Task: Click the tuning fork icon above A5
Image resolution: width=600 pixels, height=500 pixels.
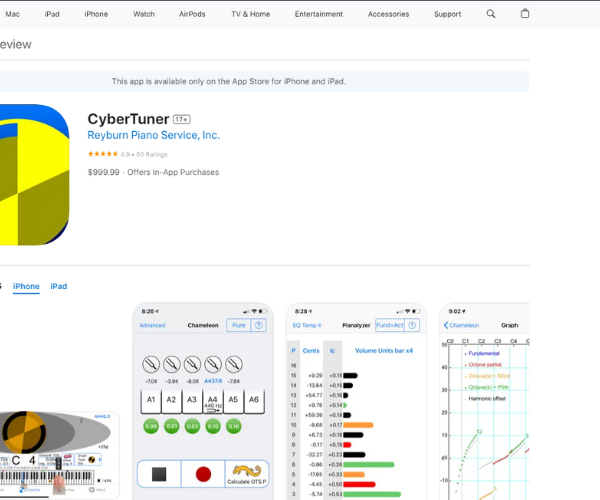Action: pyautogui.click(x=233, y=365)
